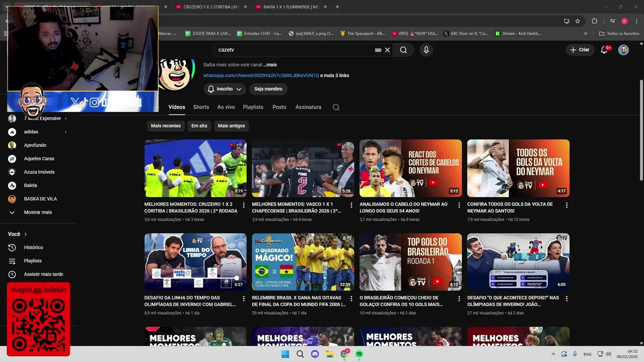Install app icon in address bar

567,21
